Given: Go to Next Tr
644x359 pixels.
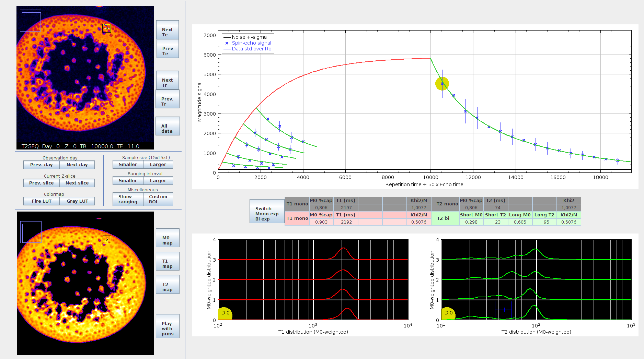Looking at the screenshot, I should (x=168, y=80).
